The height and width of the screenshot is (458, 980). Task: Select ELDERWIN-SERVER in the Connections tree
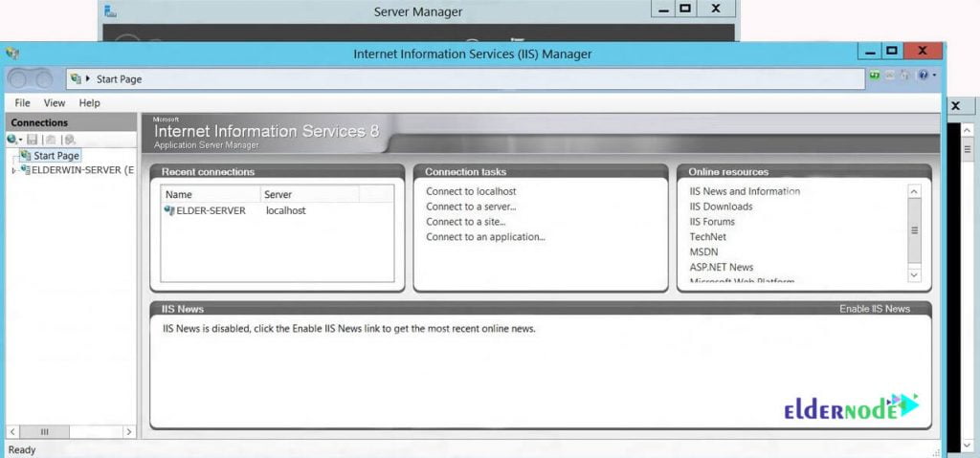click(x=83, y=169)
